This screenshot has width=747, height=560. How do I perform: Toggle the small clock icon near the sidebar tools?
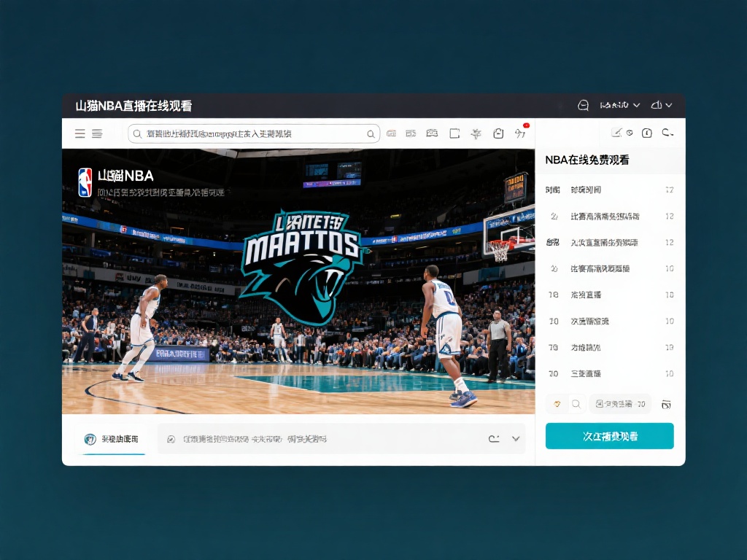tap(630, 133)
